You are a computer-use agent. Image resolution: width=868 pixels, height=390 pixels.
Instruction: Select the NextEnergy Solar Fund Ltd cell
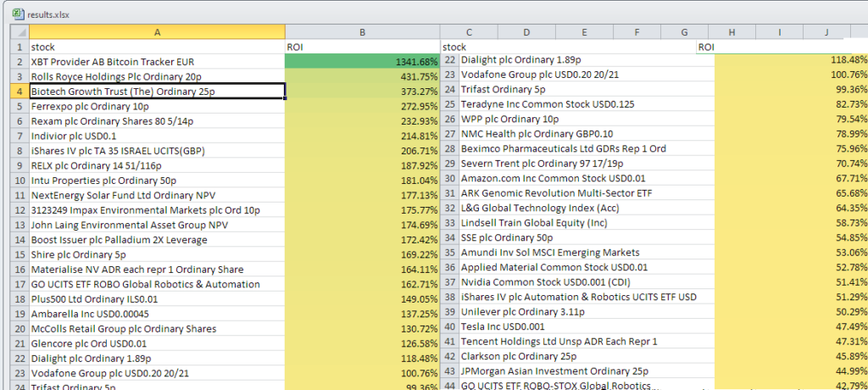click(x=157, y=196)
